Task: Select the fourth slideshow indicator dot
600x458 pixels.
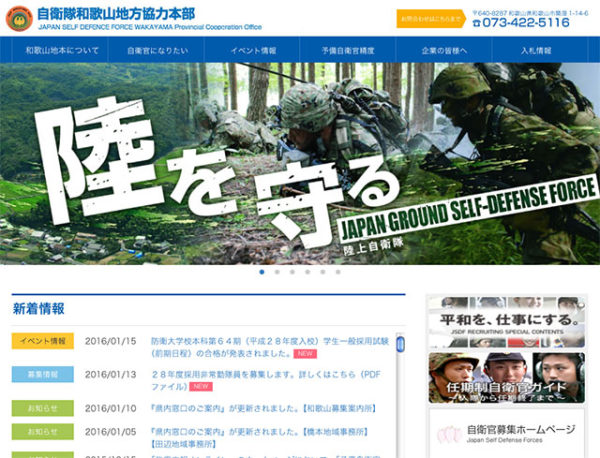Action: point(308,272)
